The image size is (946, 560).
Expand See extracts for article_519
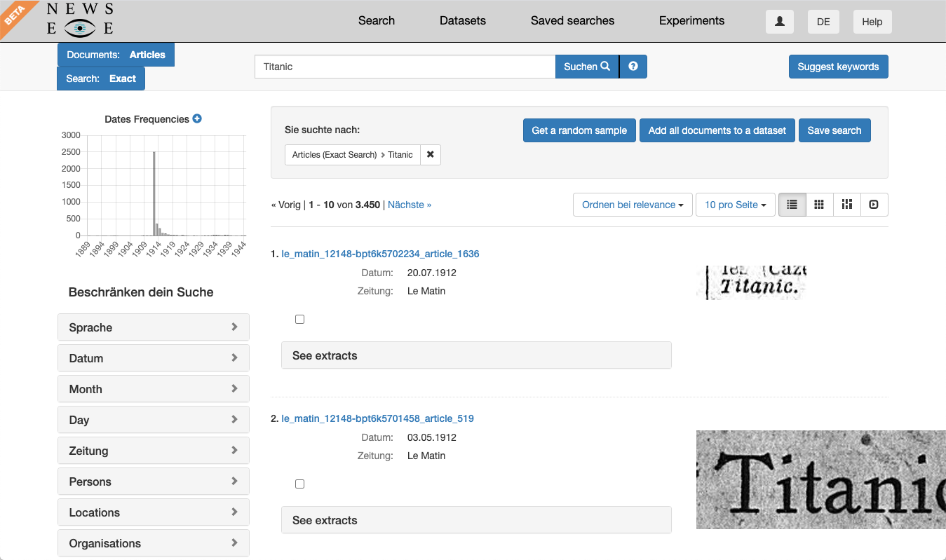click(x=476, y=520)
